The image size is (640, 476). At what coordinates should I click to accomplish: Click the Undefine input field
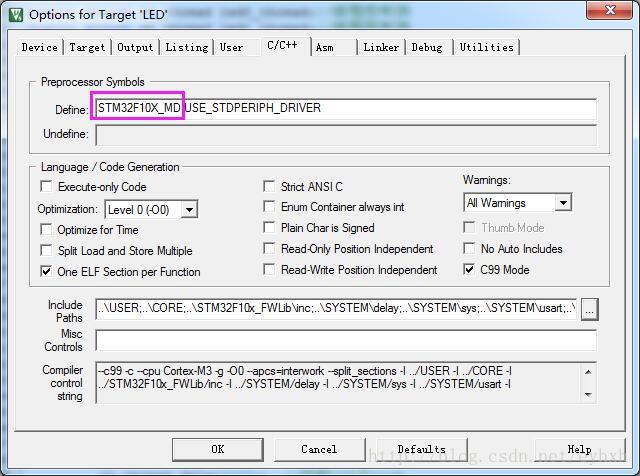(346, 135)
